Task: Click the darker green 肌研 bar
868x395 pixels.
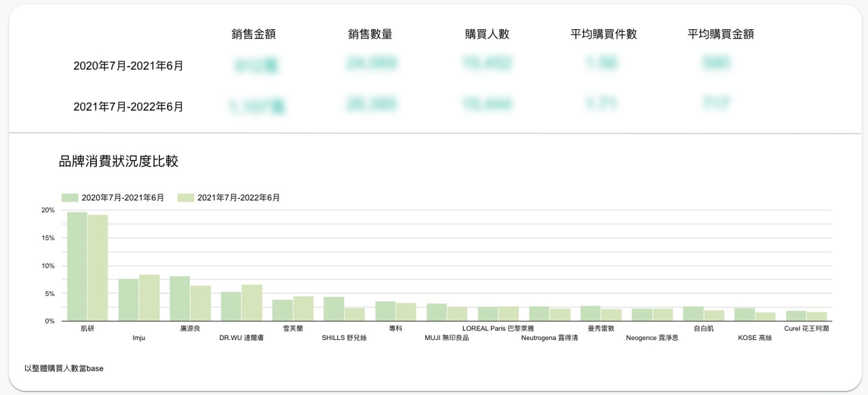Action: (x=77, y=267)
